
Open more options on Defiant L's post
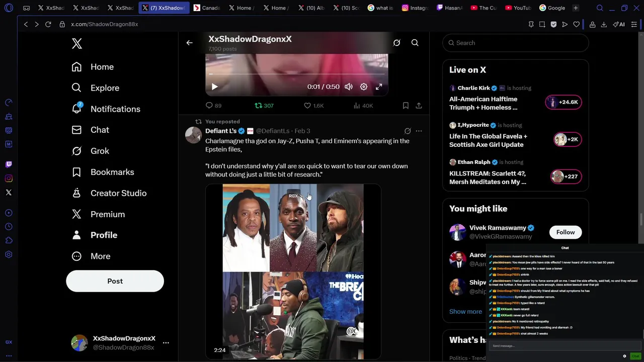[419, 131]
